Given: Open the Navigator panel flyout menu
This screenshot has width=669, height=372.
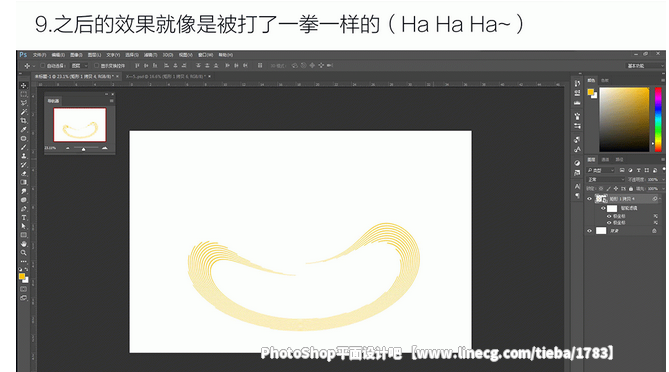Looking at the screenshot, I should (111, 101).
